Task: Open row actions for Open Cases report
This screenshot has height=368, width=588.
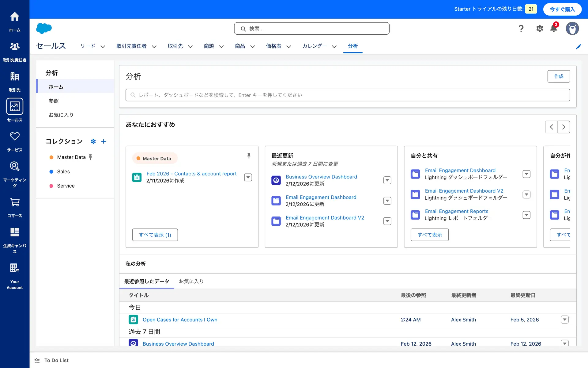Action: pyautogui.click(x=564, y=320)
